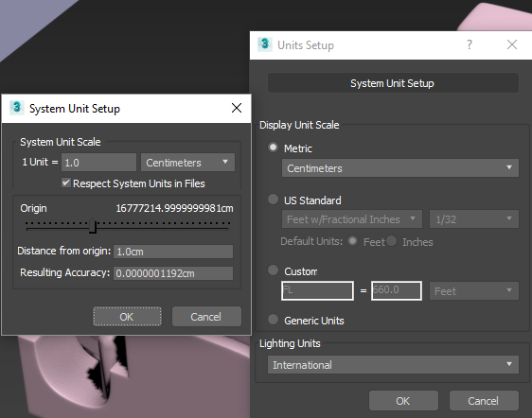The width and height of the screenshot is (532, 418).
Task: Open help with the question mark in Units Setup
Action: click(470, 44)
